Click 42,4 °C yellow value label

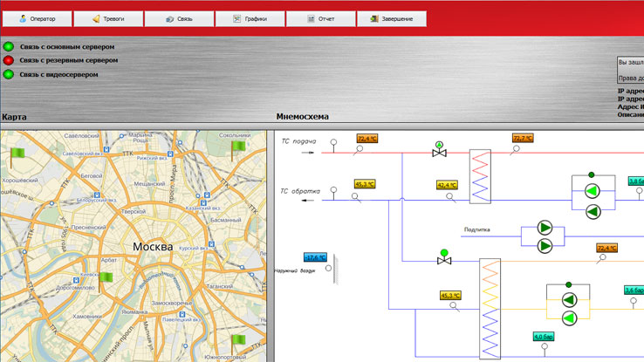pyautogui.click(x=447, y=185)
